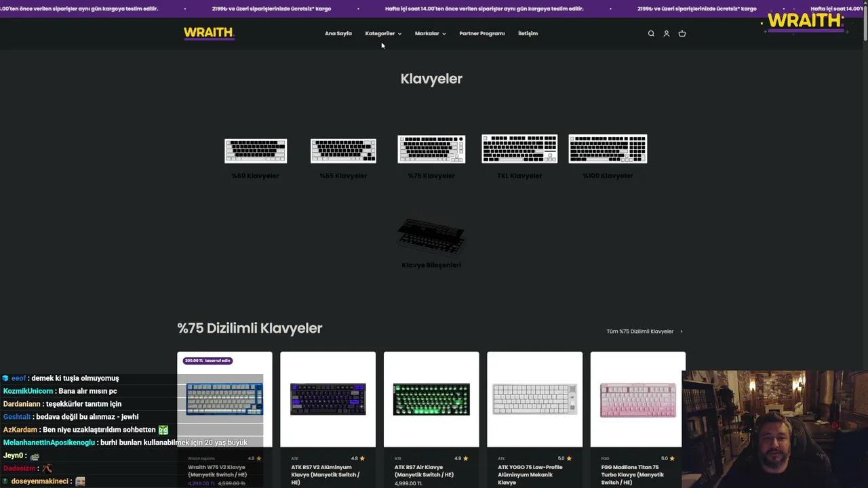Select the %60 keyboard layout icon

[x=256, y=150]
